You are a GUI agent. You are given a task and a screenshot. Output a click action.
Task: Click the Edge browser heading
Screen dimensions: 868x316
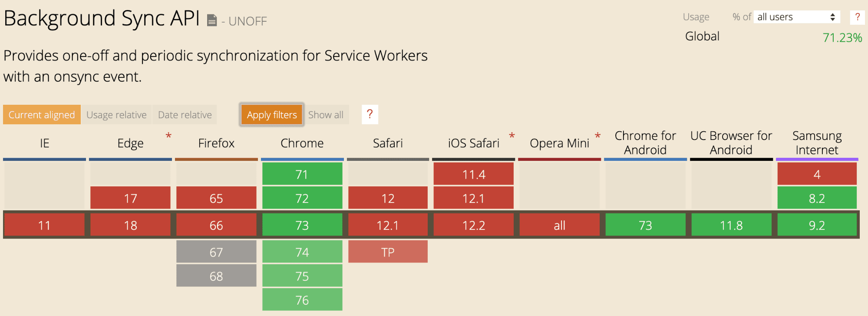pos(130,143)
